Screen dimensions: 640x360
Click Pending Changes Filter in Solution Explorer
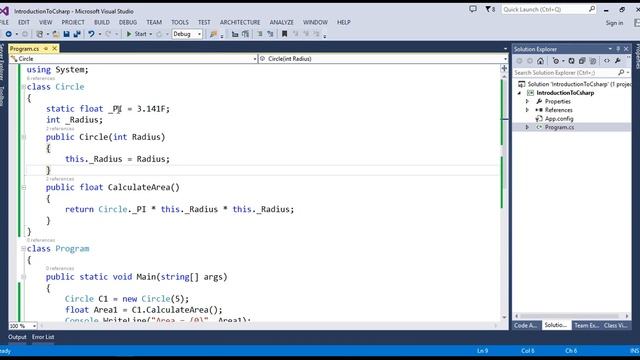point(556,61)
